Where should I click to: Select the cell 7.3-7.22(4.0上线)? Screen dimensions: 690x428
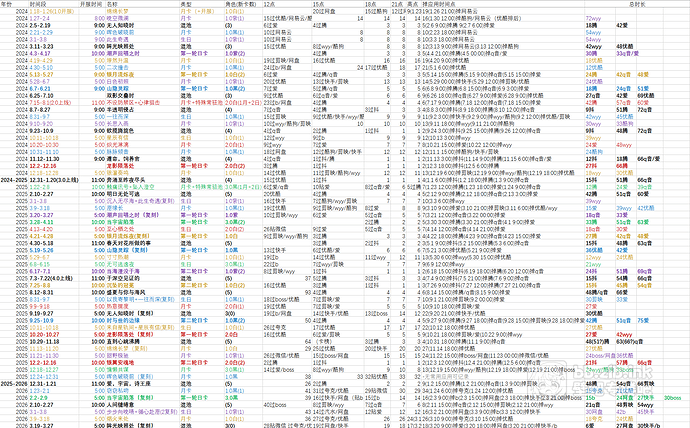pos(50,278)
